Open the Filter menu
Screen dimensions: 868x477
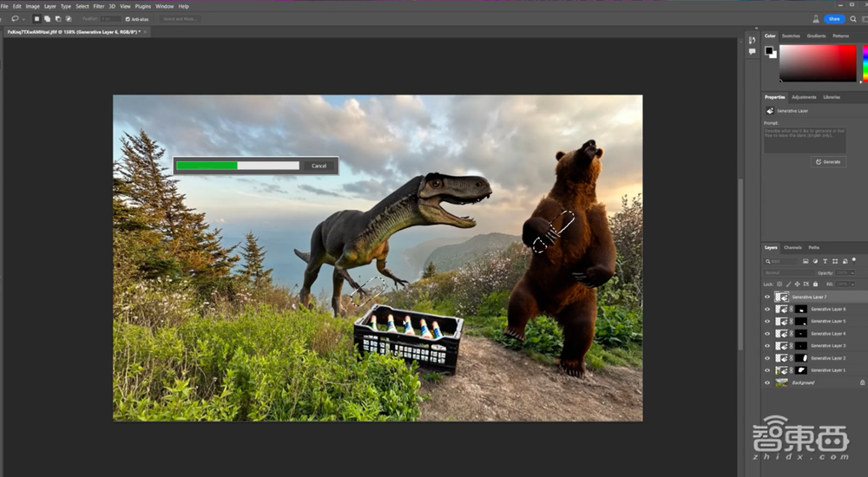point(99,6)
